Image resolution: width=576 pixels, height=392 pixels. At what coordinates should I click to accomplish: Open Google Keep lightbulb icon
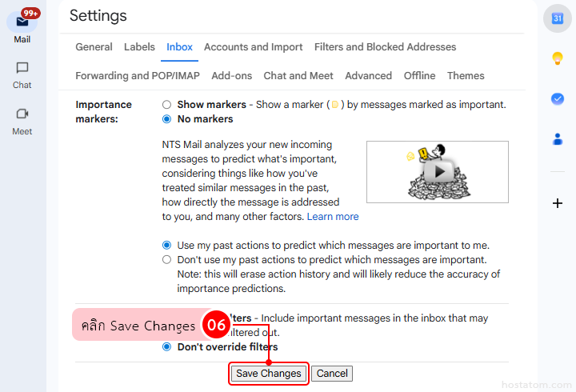click(558, 58)
